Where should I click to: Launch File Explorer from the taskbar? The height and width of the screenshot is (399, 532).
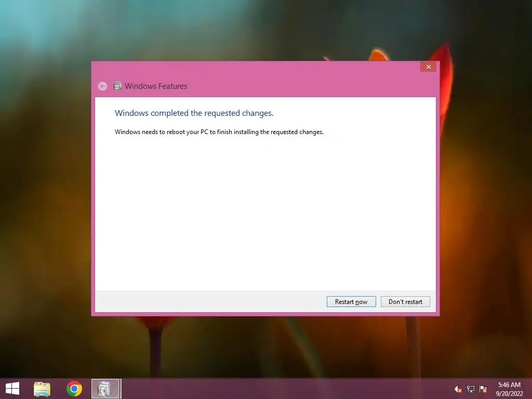(x=42, y=389)
